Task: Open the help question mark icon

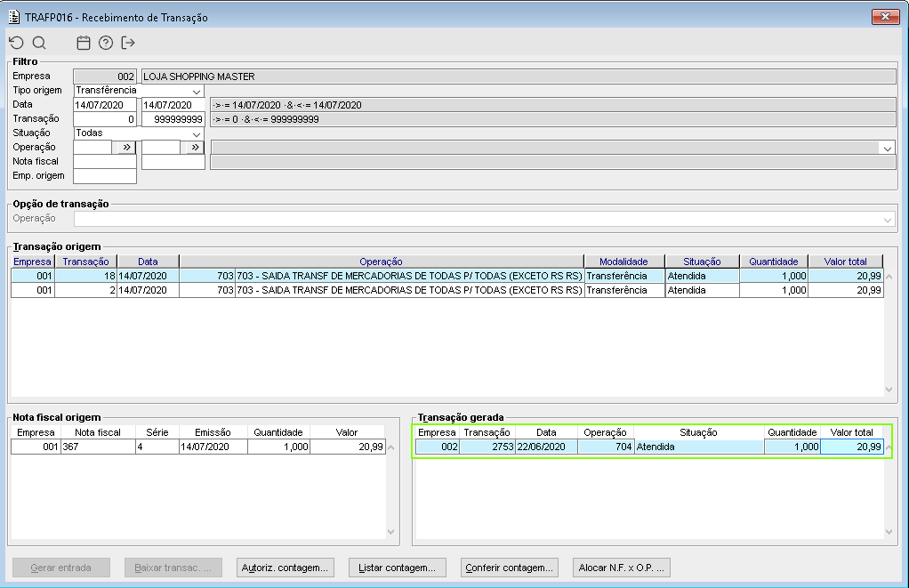Action: [x=106, y=43]
